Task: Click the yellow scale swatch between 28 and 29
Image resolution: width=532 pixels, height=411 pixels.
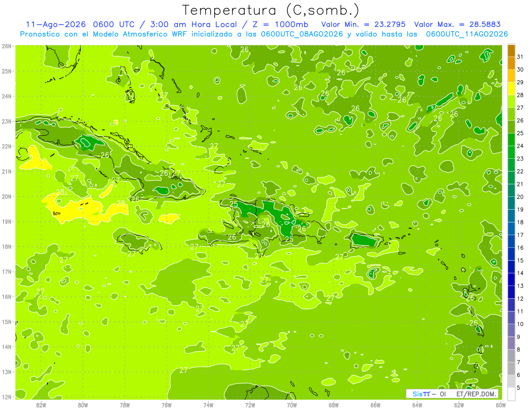Action: tap(511, 89)
